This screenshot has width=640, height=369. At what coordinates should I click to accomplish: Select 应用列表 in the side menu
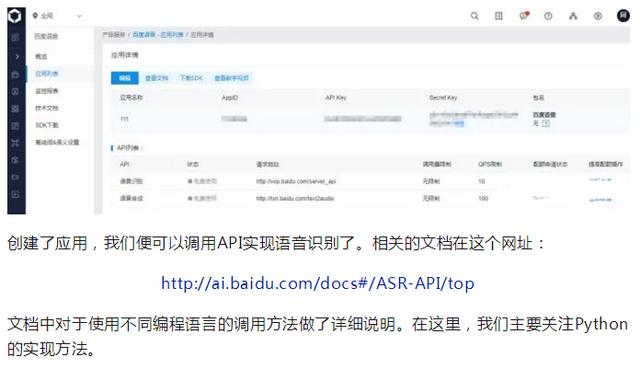pos(47,73)
